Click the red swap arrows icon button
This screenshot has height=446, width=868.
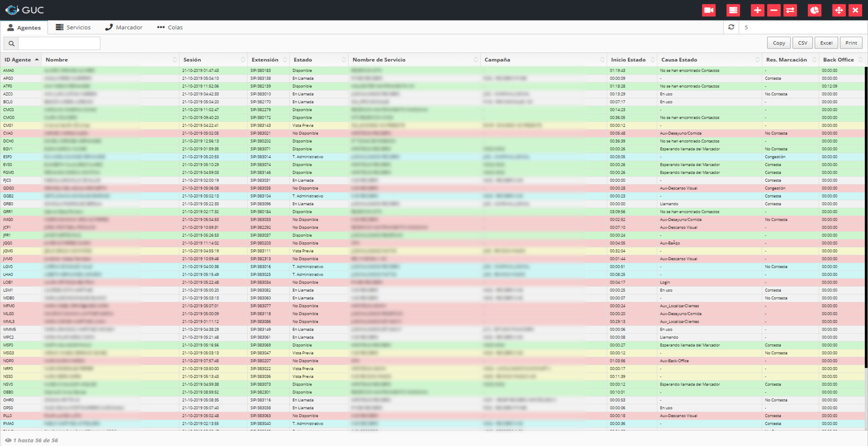(x=790, y=10)
